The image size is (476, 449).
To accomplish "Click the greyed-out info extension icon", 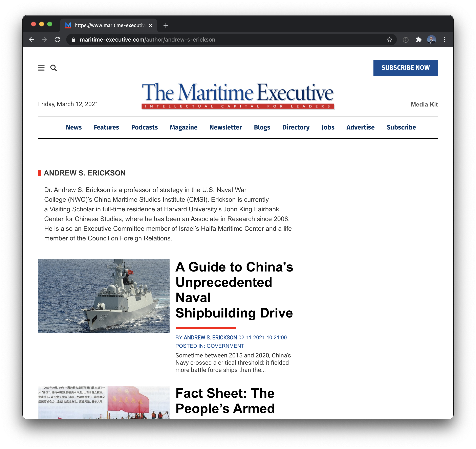I will [405, 40].
